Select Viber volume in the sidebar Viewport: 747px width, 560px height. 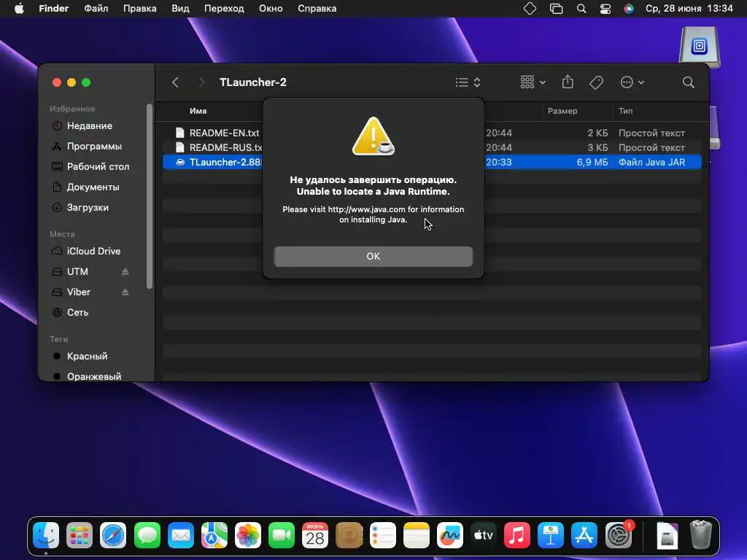(x=79, y=292)
